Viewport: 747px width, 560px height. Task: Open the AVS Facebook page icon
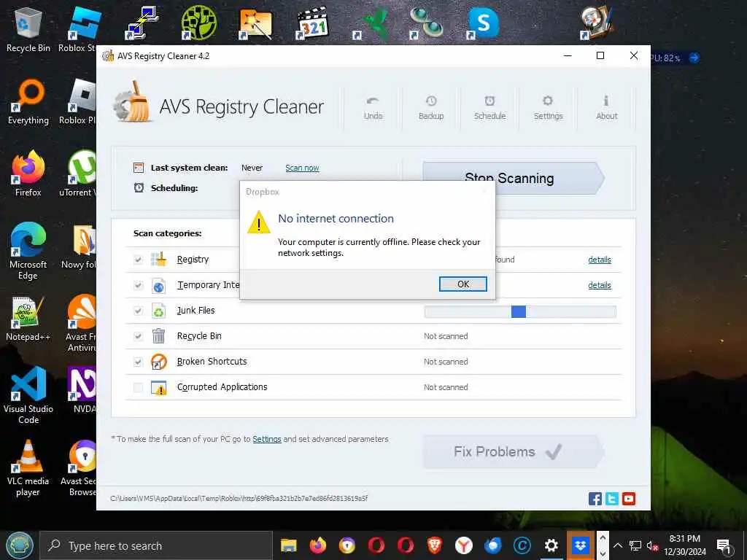tap(595, 499)
